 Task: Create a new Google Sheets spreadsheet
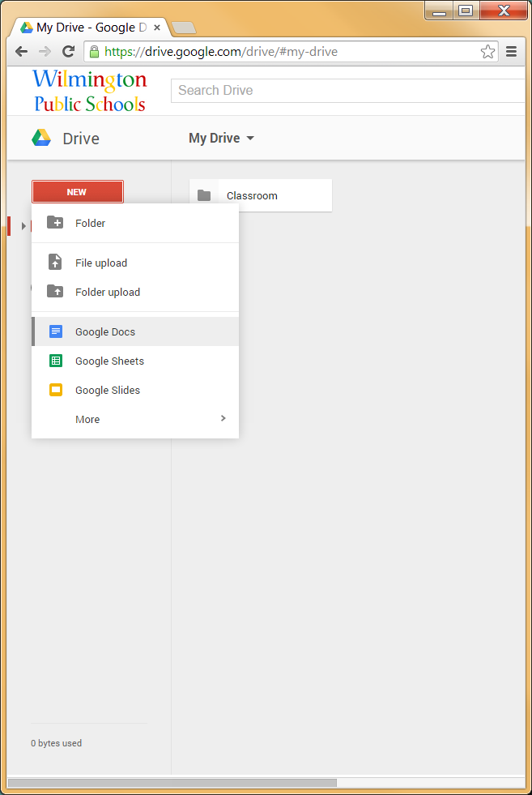click(135, 361)
